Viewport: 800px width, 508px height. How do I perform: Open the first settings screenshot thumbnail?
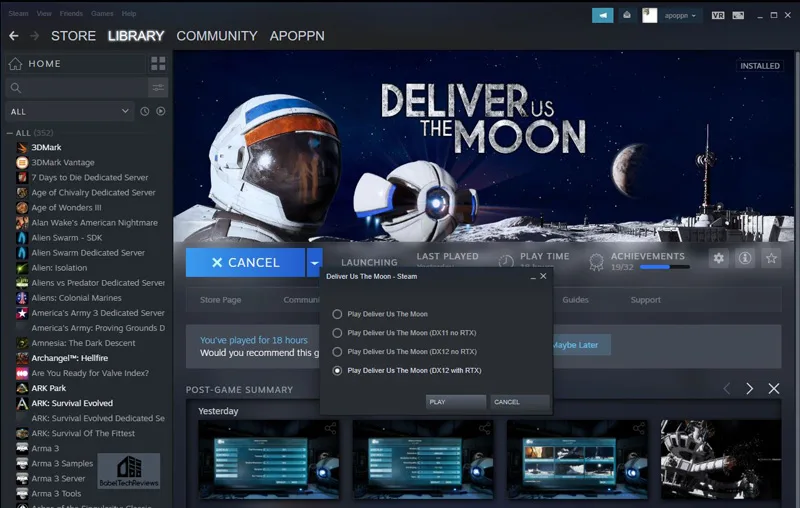(269, 460)
